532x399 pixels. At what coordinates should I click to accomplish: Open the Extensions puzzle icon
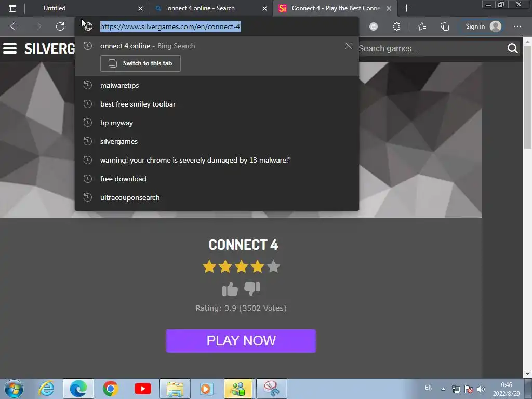click(x=396, y=26)
